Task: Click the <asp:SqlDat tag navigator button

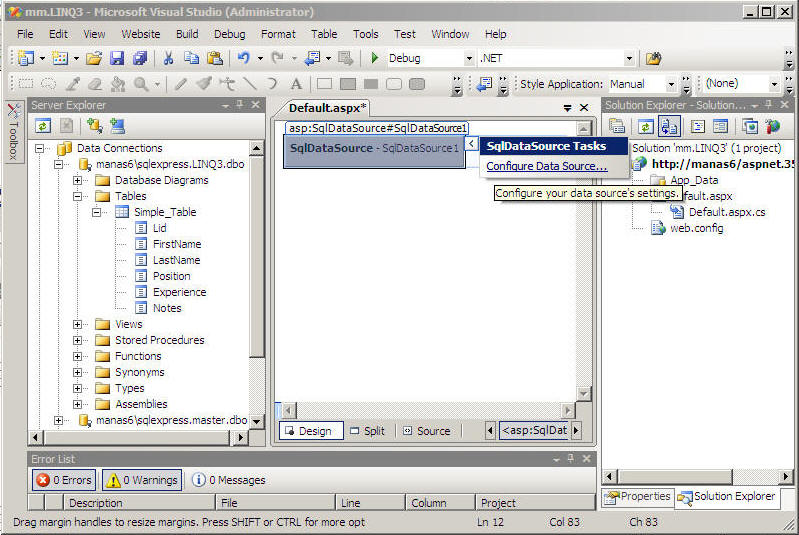Action: (535, 431)
